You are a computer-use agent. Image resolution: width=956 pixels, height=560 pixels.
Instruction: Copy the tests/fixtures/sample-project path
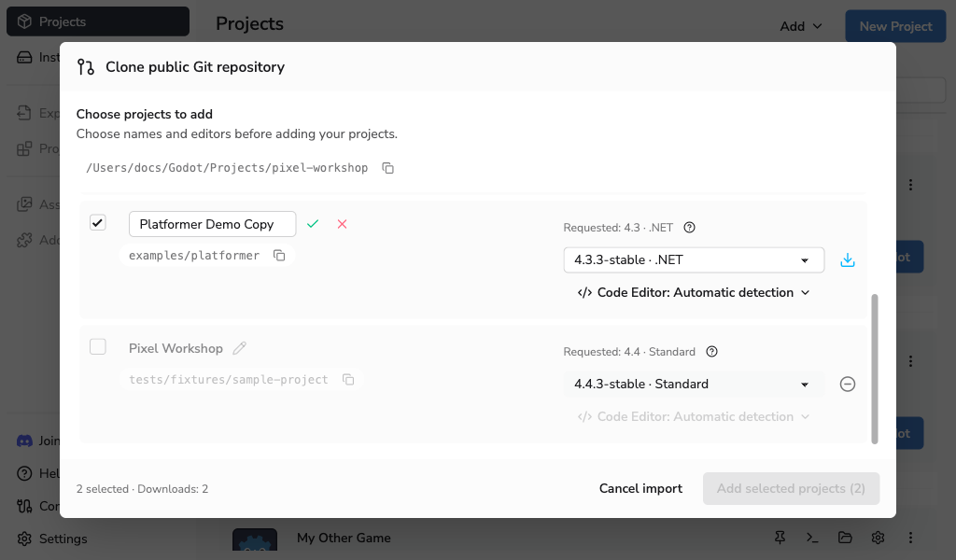click(x=348, y=380)
